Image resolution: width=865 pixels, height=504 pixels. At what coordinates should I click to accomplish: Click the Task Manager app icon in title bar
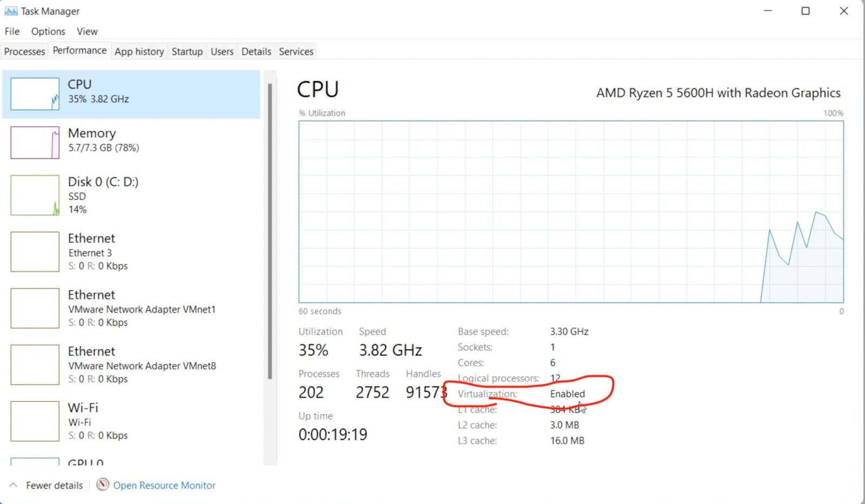(x=11, y=11)
